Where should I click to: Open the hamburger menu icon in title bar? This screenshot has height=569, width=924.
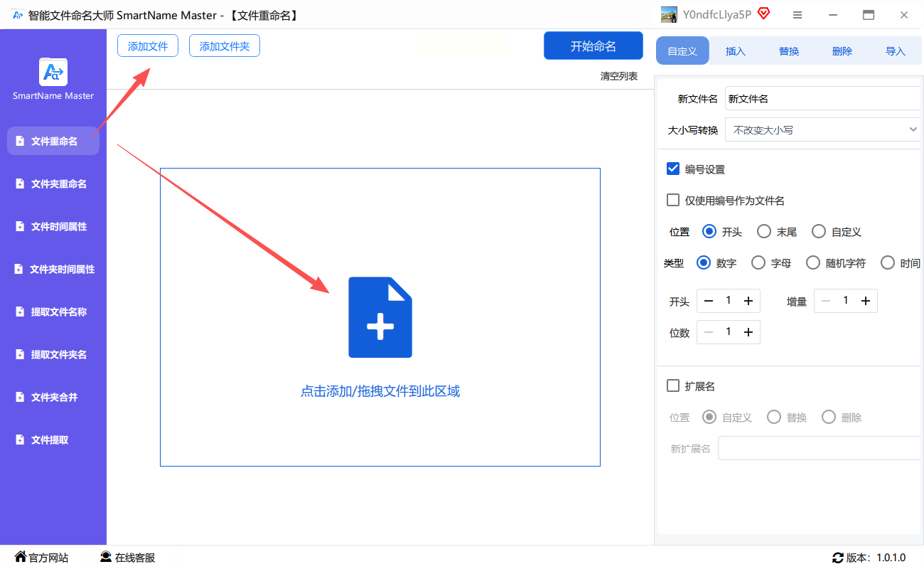(x=797, y=15)
